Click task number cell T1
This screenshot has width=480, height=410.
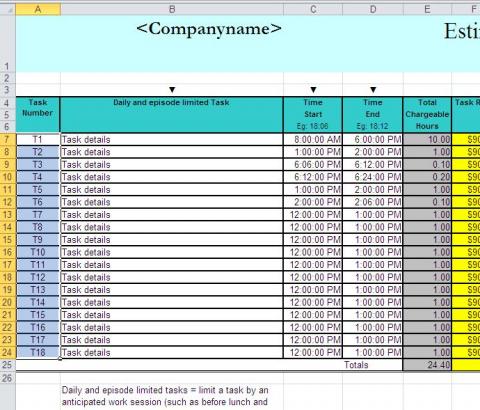[x=38, y=139]
